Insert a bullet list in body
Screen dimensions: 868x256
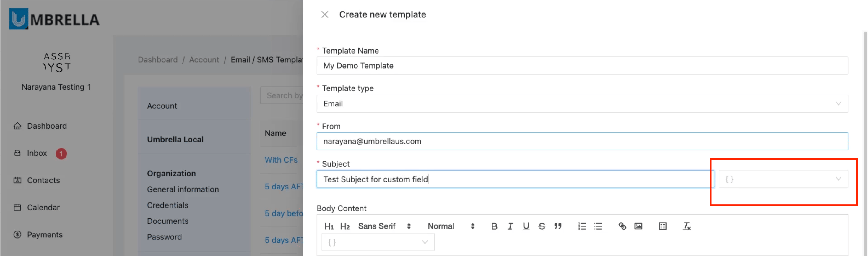[x=598, y=226]
